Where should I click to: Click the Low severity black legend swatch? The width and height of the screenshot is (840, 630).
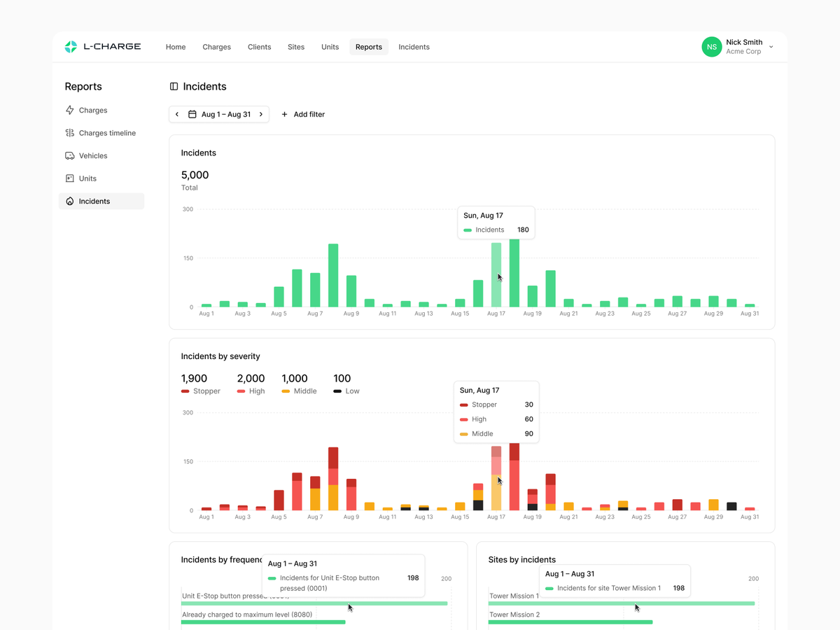[x=337, y=391]
